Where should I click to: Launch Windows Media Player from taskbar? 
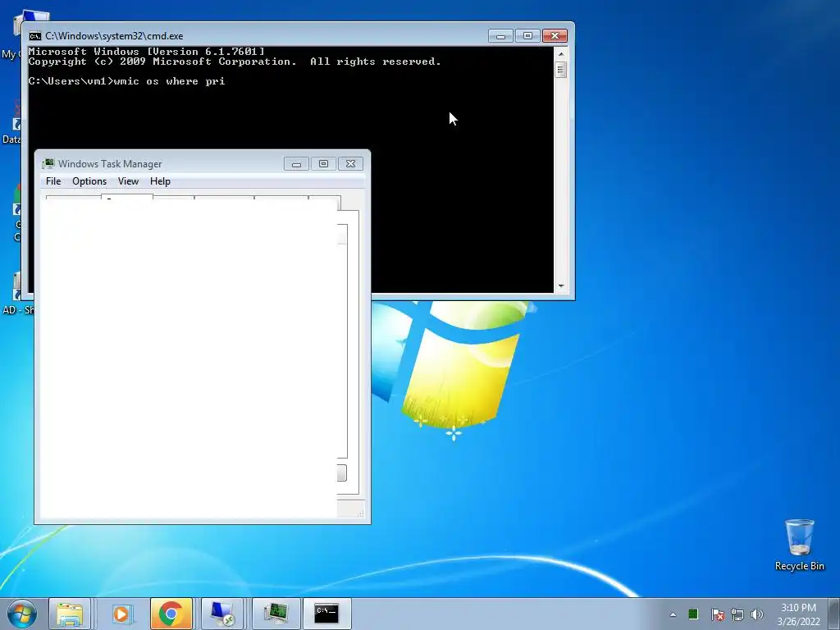(121, 614)
